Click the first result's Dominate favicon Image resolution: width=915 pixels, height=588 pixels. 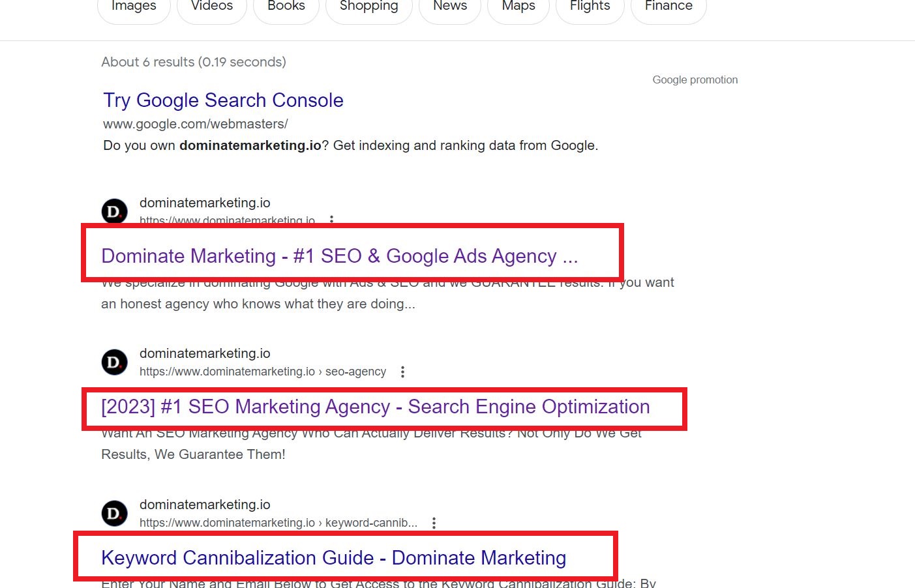click(114, 211)
